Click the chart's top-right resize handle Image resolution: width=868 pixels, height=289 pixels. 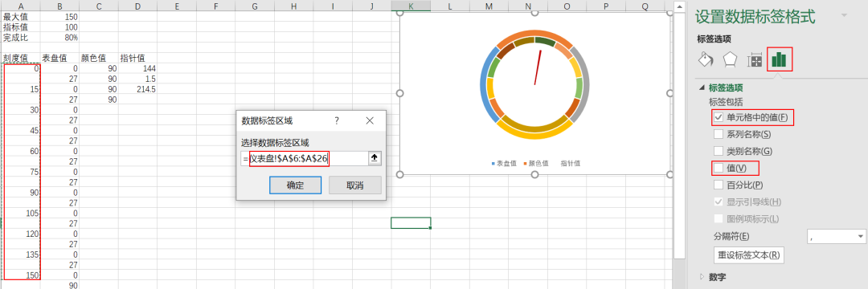(x=670, y=13)
